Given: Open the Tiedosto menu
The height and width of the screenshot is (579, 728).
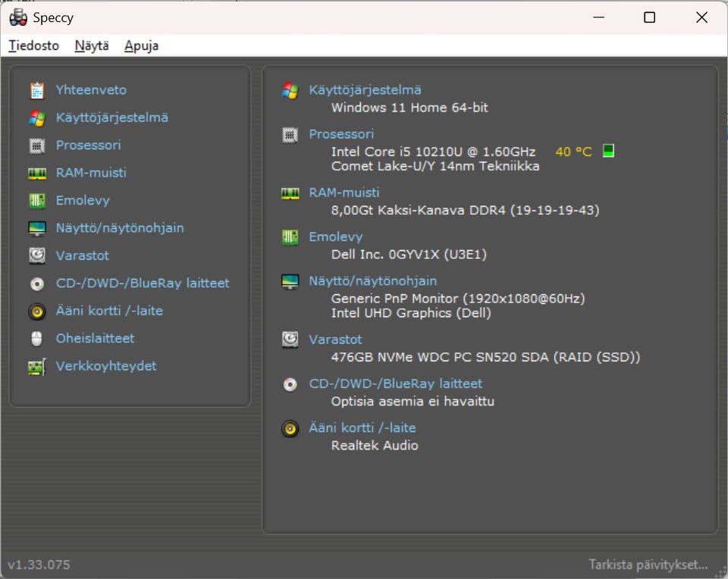Looking at the screenshot, I should tap(33, 45).
